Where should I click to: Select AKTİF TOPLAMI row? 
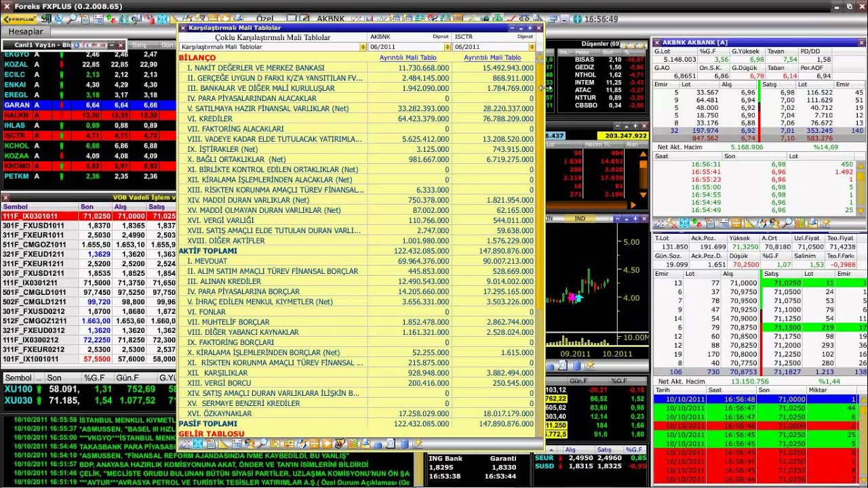[x=357, y=251]
